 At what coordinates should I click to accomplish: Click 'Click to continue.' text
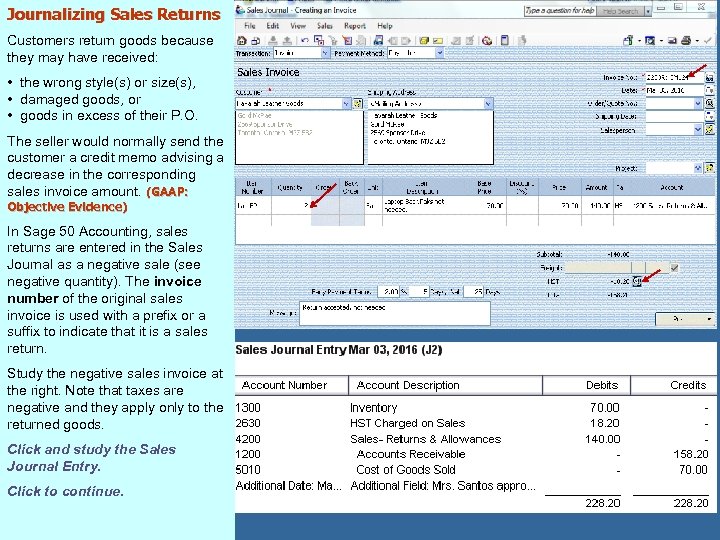coord(66,491)
